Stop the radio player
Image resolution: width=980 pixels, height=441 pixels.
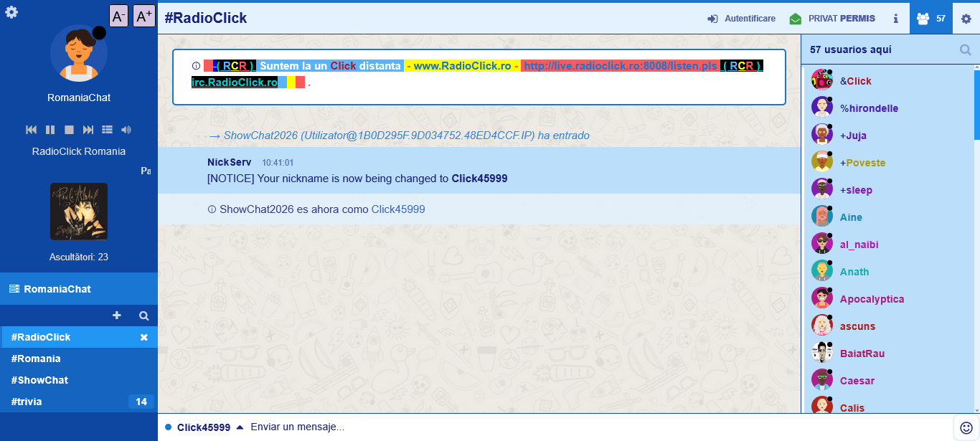tap(69, 130)
